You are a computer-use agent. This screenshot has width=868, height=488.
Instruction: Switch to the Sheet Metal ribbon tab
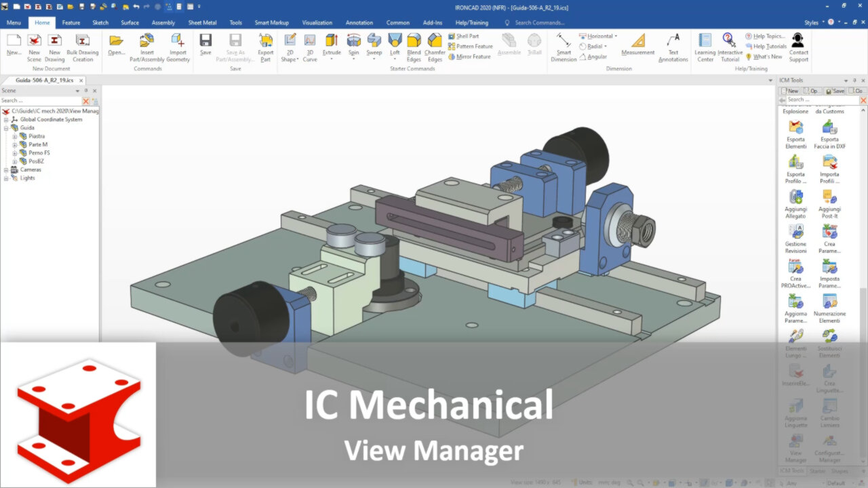[202, 22]
